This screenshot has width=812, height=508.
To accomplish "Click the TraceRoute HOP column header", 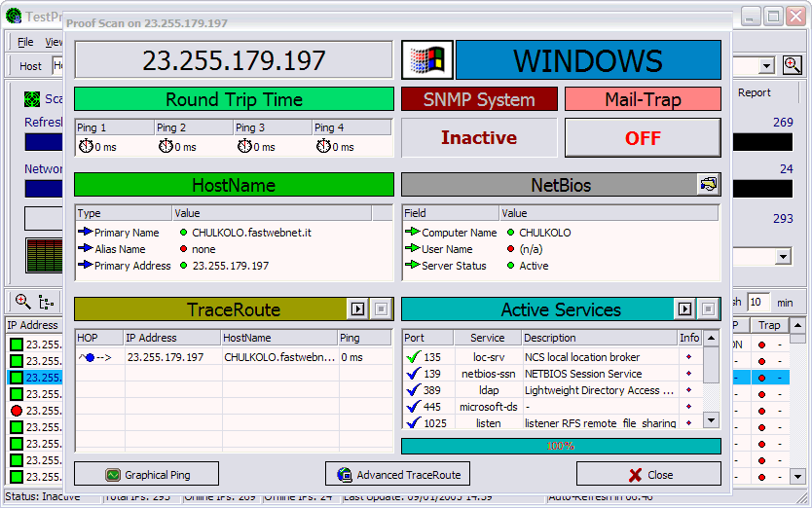I will click(99, 338).
